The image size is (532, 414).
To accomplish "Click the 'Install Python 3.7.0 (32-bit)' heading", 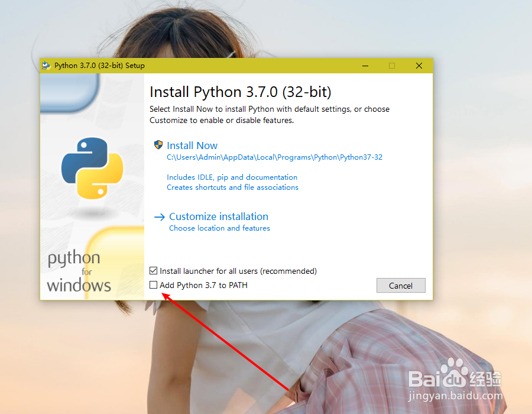I will [240, 92].
